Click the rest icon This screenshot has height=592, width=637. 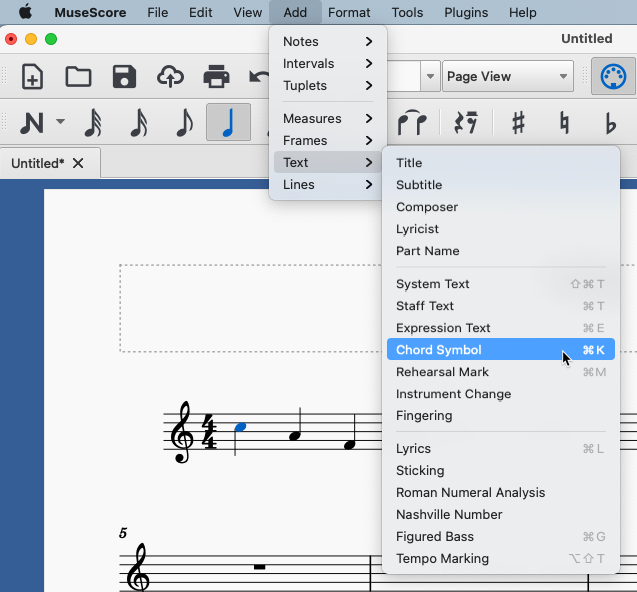[466, 122]
